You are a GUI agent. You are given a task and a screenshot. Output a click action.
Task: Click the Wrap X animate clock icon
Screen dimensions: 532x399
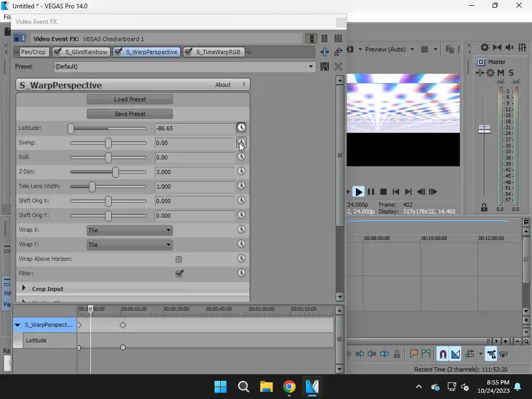pos(241,230)
